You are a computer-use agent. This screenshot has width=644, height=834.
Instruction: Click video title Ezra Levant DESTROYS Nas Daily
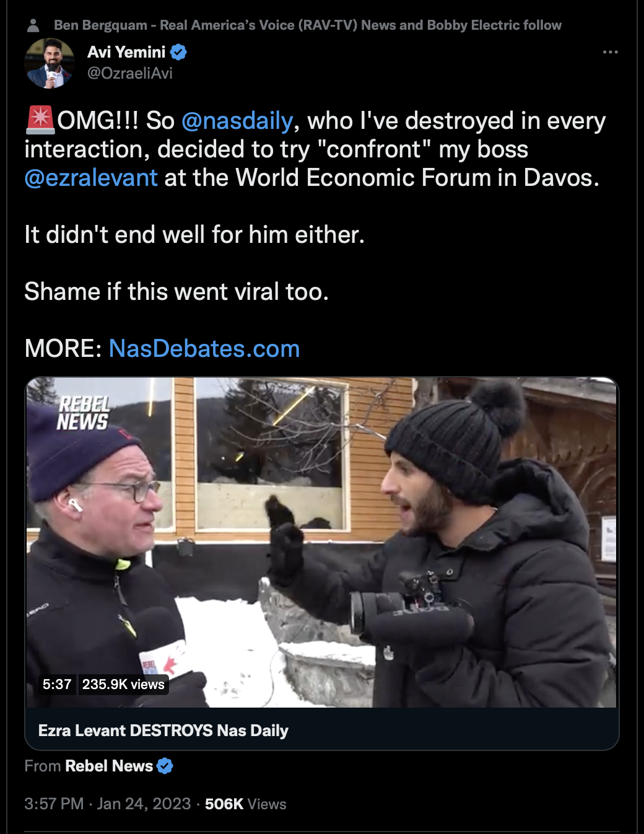point(163,731)
